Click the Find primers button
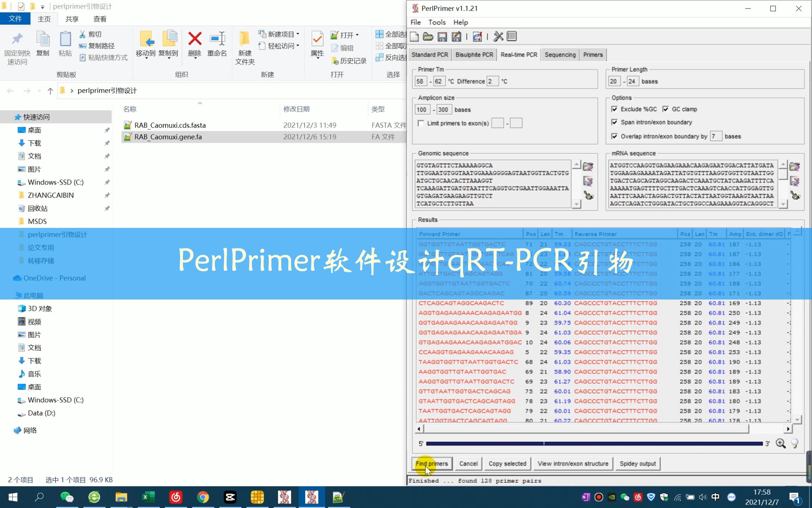 coord(432,464)
